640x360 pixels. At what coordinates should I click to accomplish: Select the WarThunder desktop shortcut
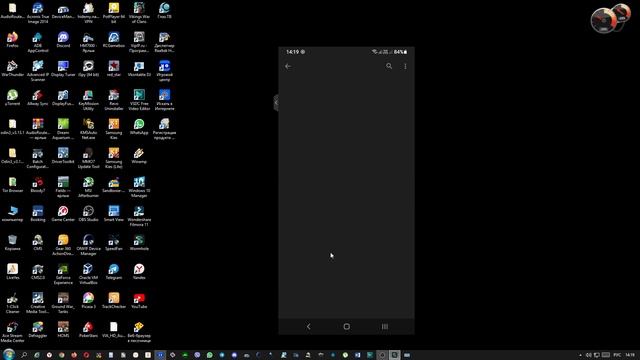coord(13,69)
